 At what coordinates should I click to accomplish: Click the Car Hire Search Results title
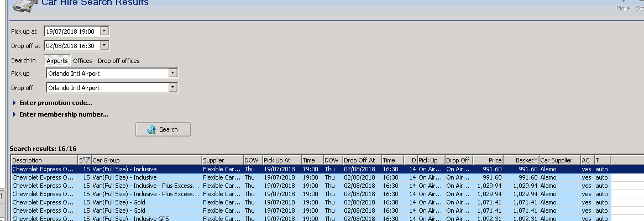[x=95, y=3]
